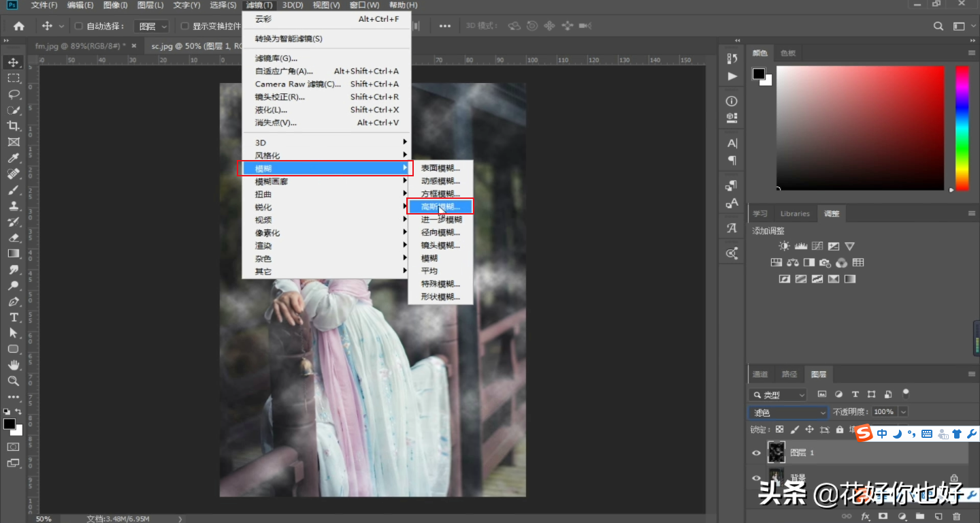Toggle the type layer filter icon

pos(855,394)
